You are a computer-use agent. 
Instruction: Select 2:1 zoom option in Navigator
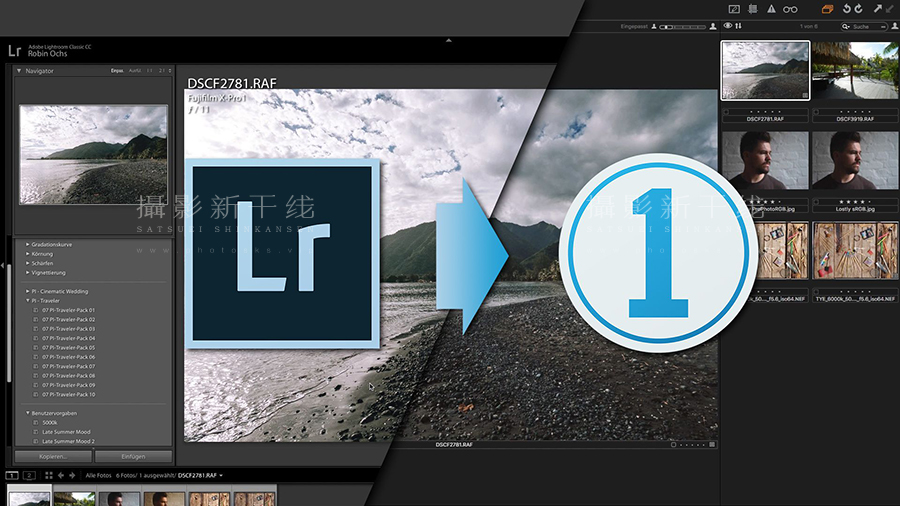162,71
